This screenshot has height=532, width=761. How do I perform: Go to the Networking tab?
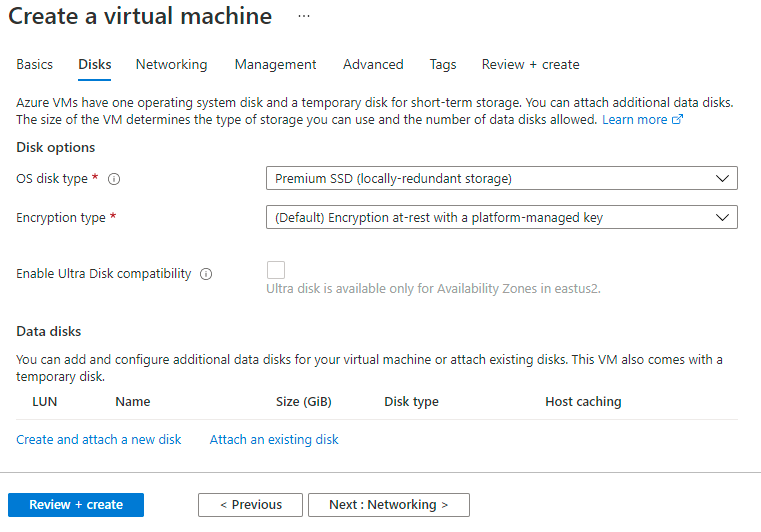pos(172,64)
